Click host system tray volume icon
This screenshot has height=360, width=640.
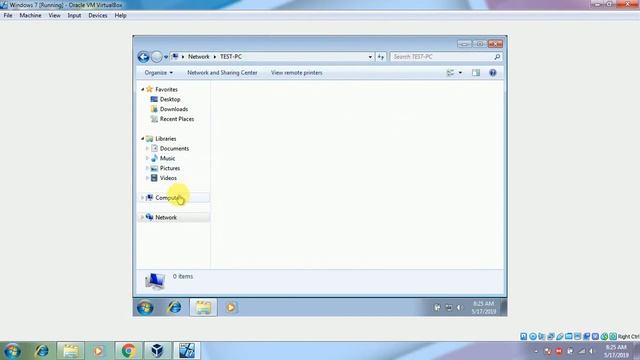(x=591, y=351)
